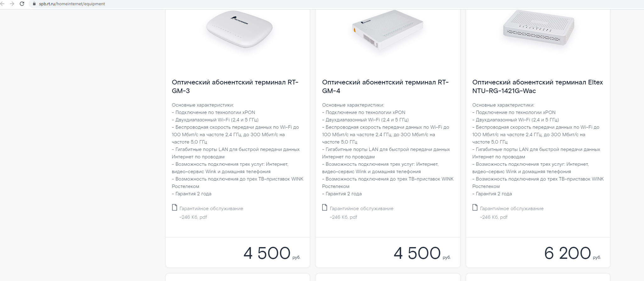Go back with browser back arrow
644x281 pixels.
coord(2,4)
